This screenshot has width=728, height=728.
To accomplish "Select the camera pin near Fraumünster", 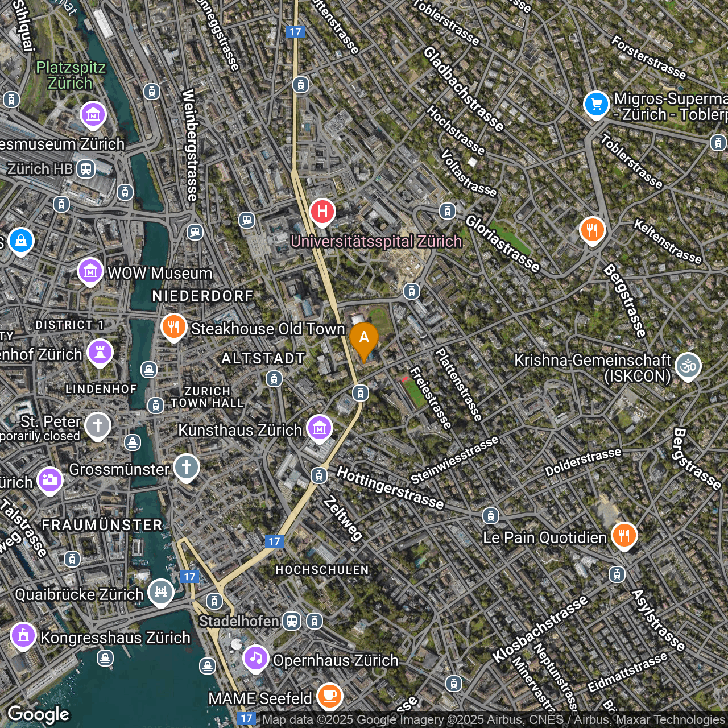I will point(50,481).
